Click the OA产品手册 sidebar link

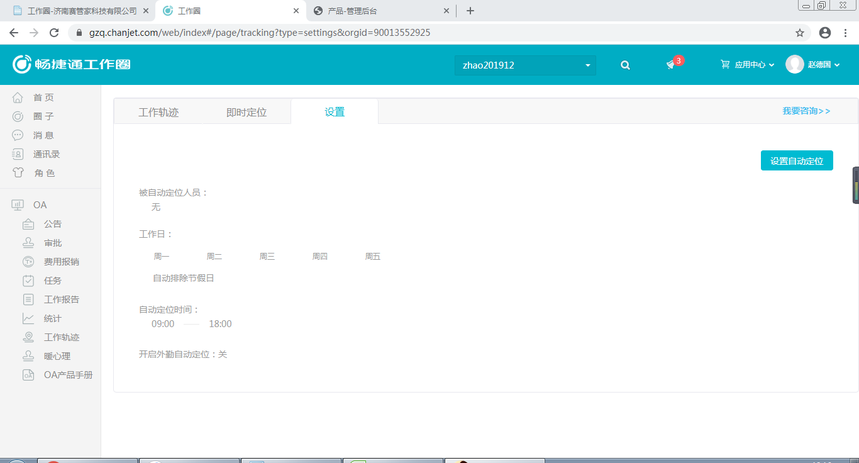pyautogui.click(x=68, y=375)
